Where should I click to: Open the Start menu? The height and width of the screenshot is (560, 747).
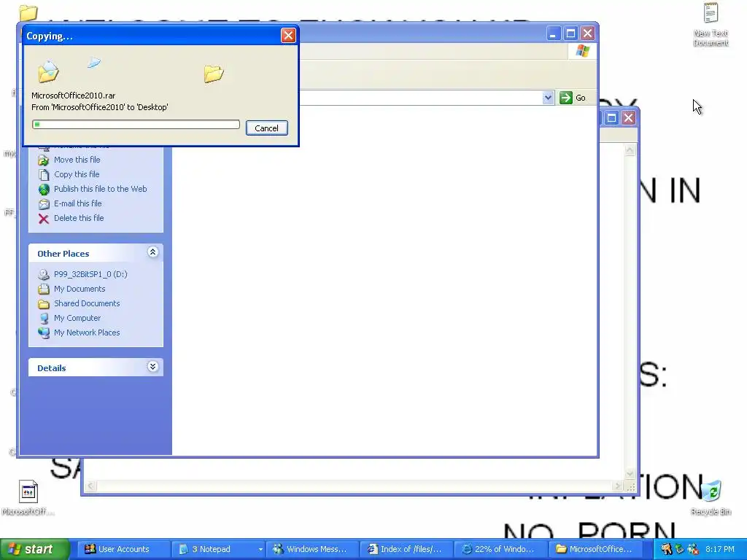34,549
